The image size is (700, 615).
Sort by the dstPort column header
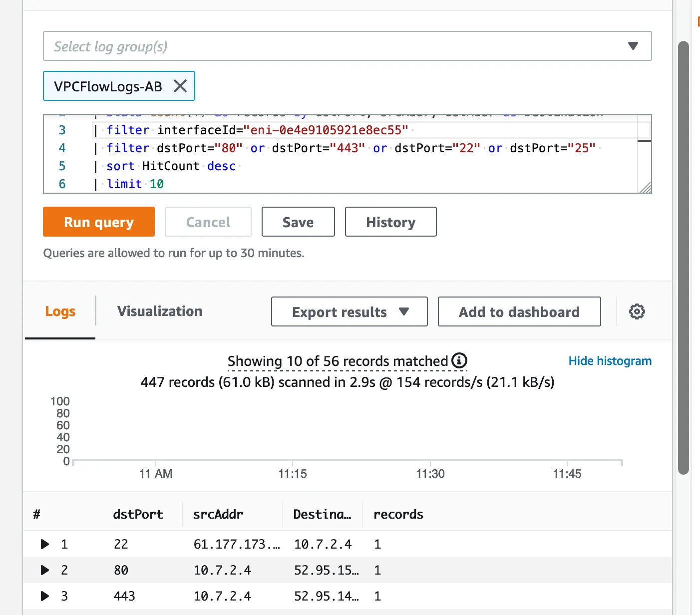coord(138,515)
